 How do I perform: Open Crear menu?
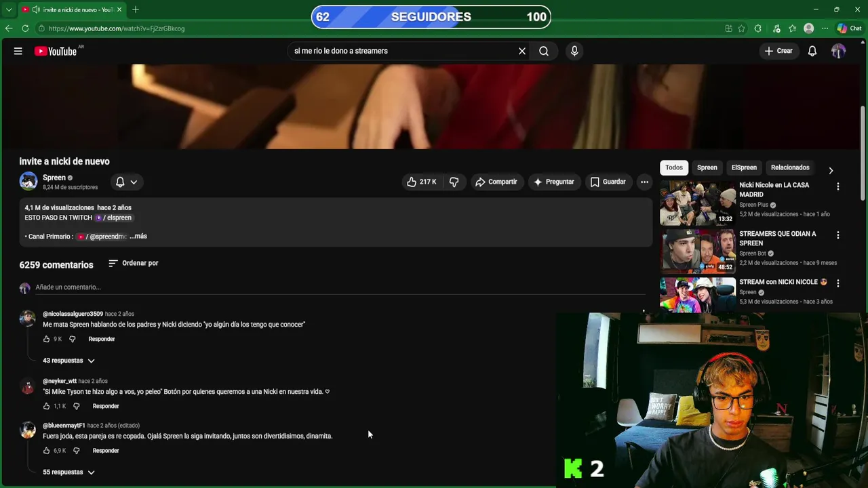point(778,51)
